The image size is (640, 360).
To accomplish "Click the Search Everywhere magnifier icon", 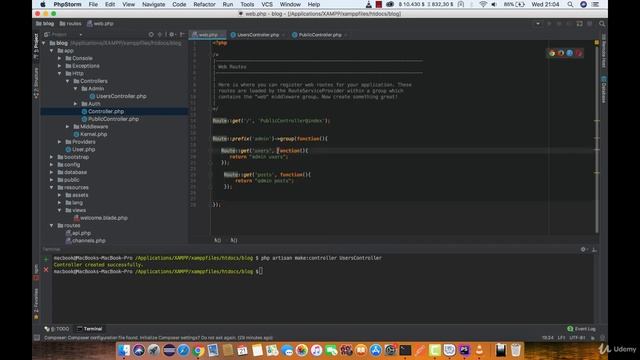I will click(602, 24).
